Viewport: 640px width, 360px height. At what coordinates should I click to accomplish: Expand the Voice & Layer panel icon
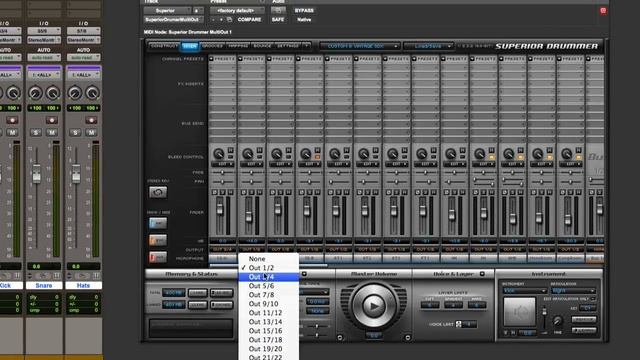482,274
